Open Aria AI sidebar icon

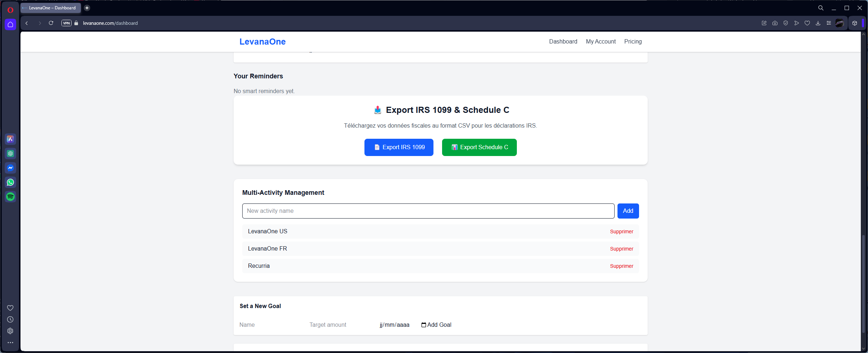coord(10,139)
